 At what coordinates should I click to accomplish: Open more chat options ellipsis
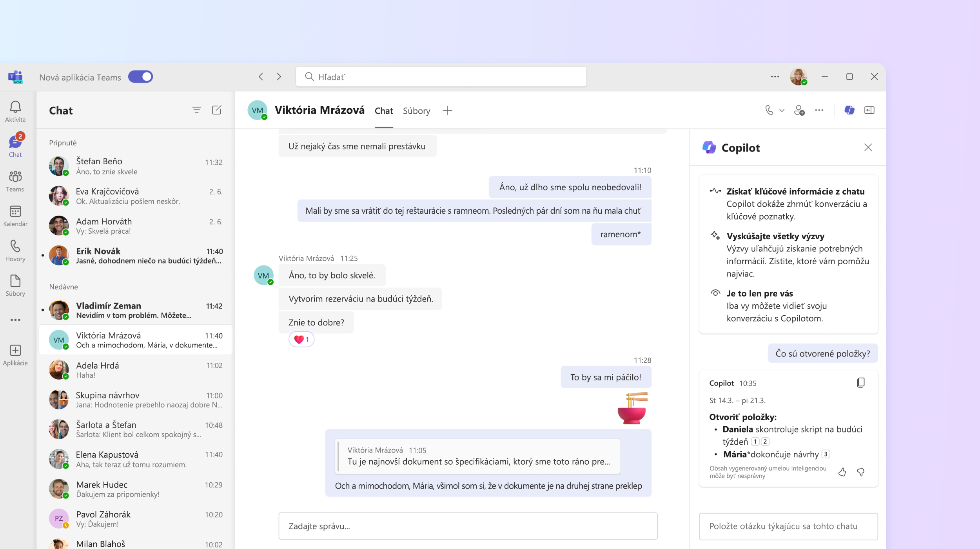click(x=819, y=110)
